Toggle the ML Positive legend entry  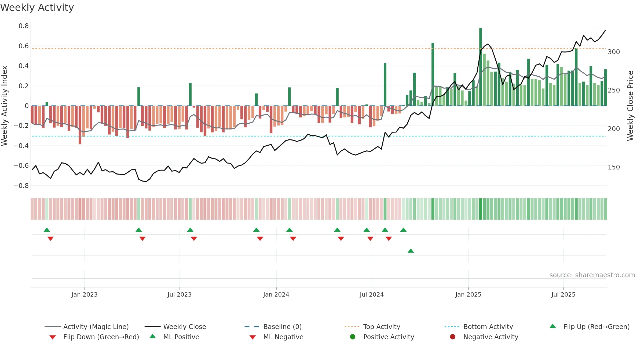174,337
